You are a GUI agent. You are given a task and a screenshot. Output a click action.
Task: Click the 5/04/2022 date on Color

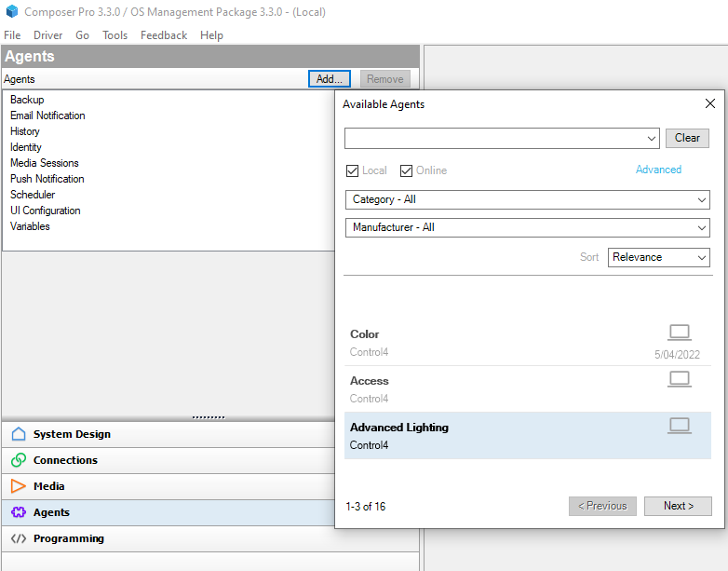[677, 355]
